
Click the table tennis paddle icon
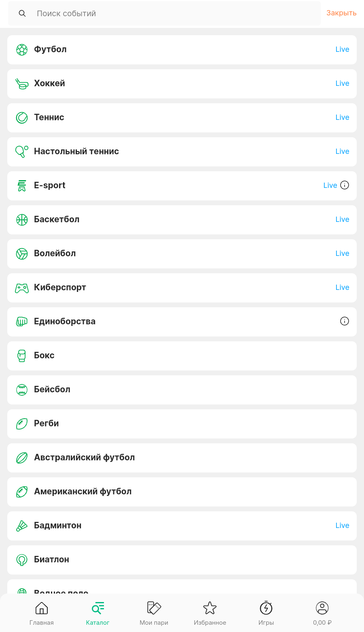pyautogui.click(x=22, y=151)
